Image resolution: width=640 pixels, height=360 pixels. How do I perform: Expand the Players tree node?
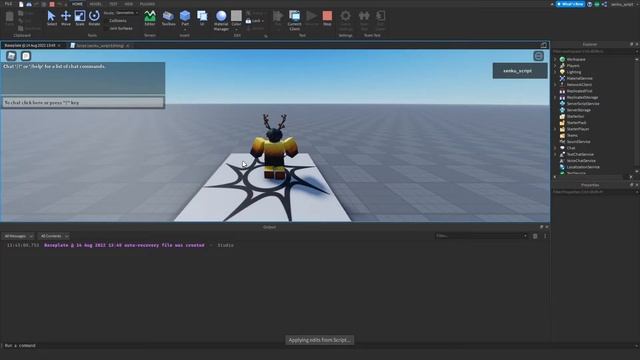click(x=555, y=66)
